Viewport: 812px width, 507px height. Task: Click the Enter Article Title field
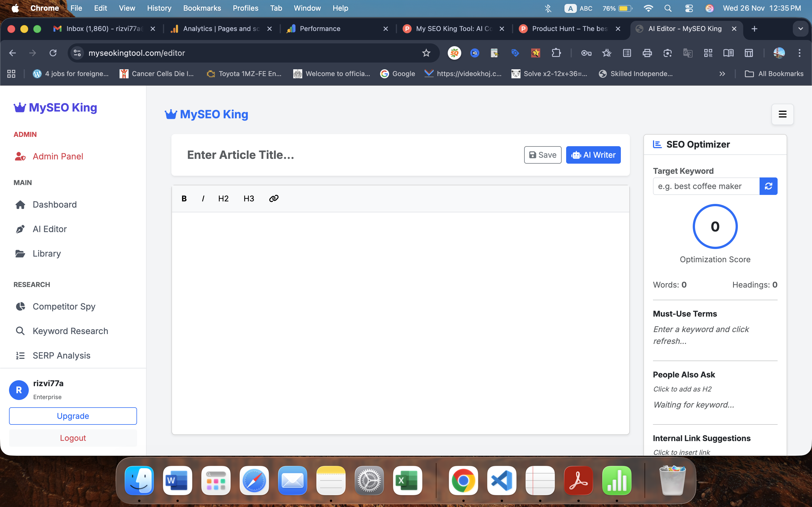[x=302, y=155]
